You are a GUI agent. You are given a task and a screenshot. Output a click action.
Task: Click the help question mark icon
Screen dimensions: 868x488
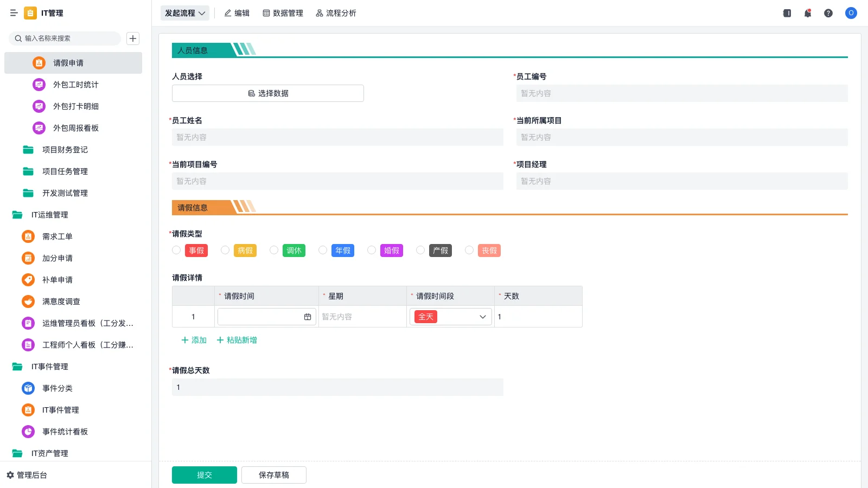click(828, 13)
